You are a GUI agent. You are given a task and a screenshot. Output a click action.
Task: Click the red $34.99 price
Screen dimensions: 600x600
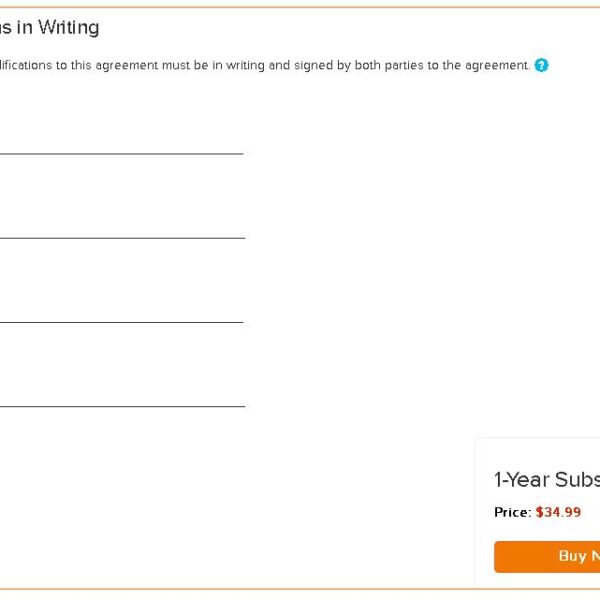[558, 512]
